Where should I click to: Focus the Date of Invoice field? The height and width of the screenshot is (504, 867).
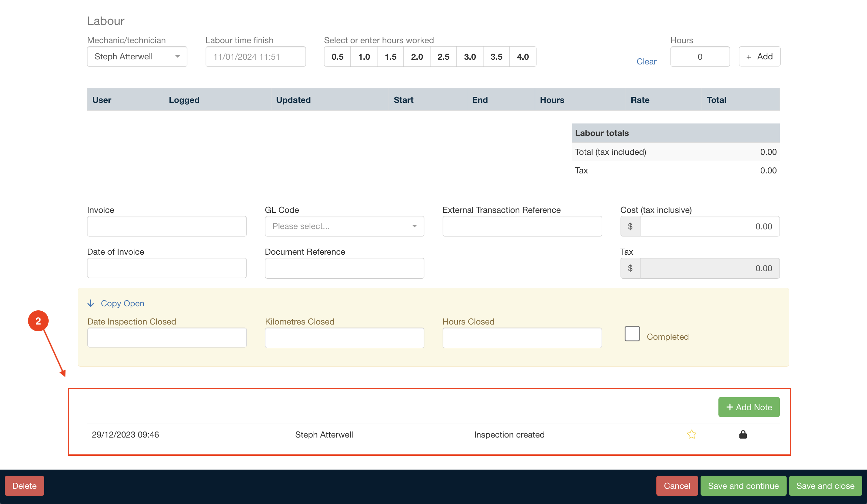pos(167,268)
